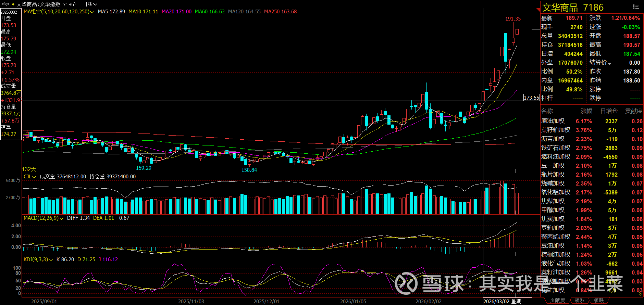Click the 2025/11/03 date axis label
Image resolution: width=644 pixels, height=305 pixels.
tap(191, 302)
